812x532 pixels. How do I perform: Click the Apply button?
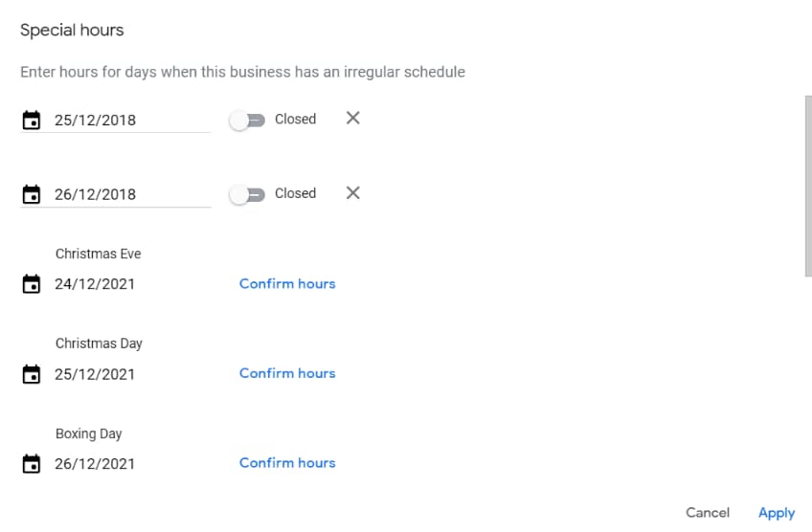coord(777,513)
